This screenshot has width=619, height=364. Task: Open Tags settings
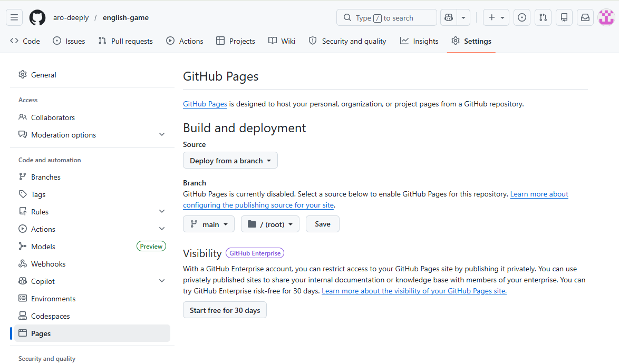tap(92, 194)
